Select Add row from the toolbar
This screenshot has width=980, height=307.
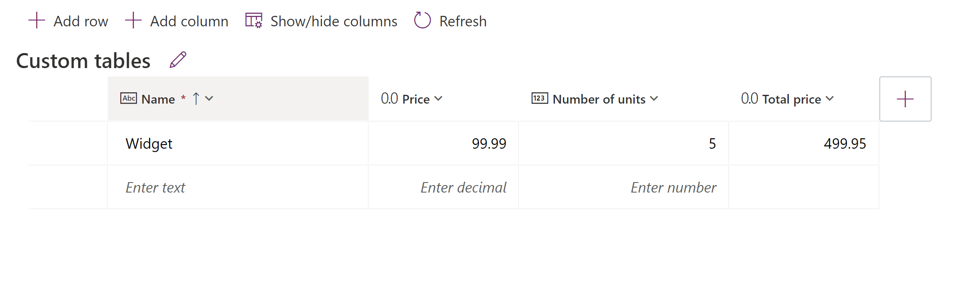pos(80,20)
